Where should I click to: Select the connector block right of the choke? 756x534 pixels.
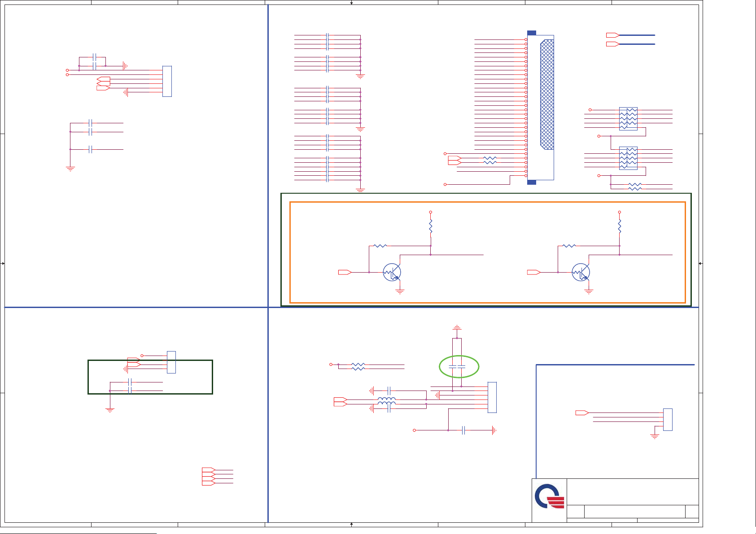coord(492,397)
